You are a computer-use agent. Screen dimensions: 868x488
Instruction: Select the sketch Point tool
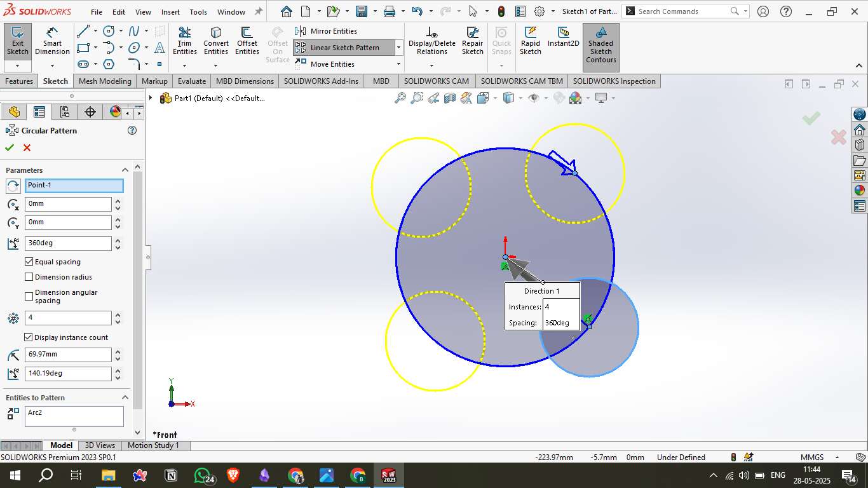pos(159,64)
